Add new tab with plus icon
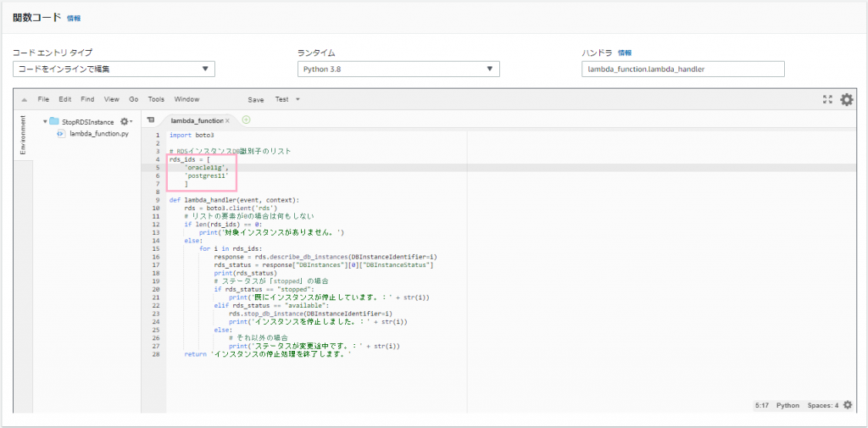The width and height of the screenshot is (868, 428). 247,120
